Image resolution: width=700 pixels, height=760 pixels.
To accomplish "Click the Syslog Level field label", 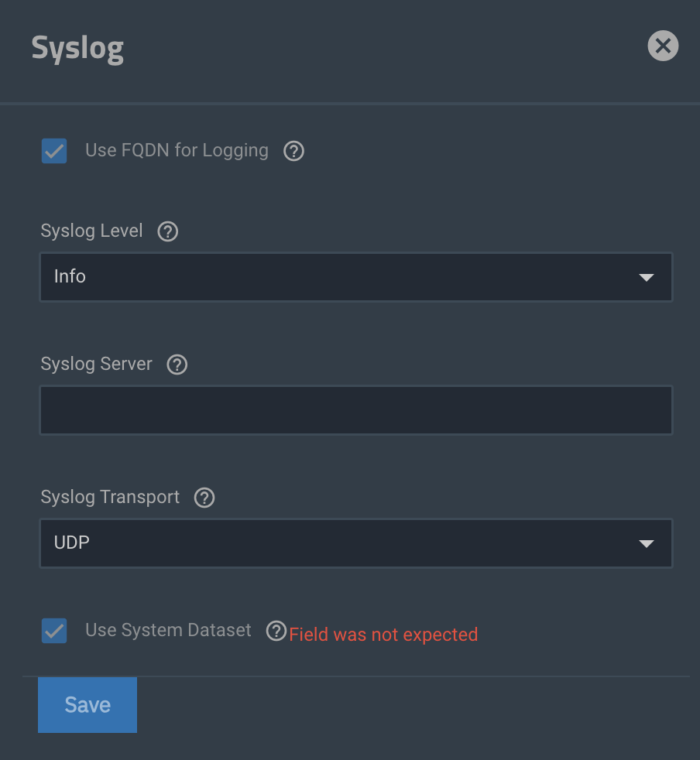I will pos(91,231).
